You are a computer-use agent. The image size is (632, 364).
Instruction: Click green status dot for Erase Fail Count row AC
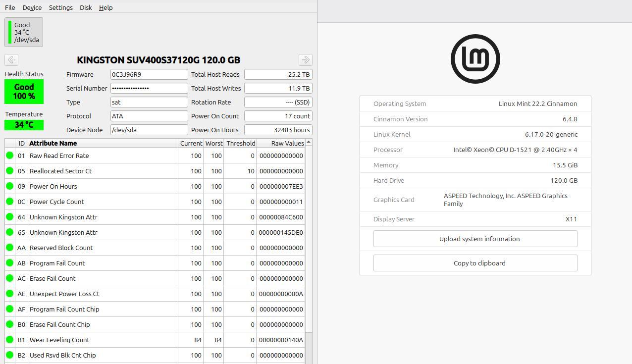coord(9,278)
